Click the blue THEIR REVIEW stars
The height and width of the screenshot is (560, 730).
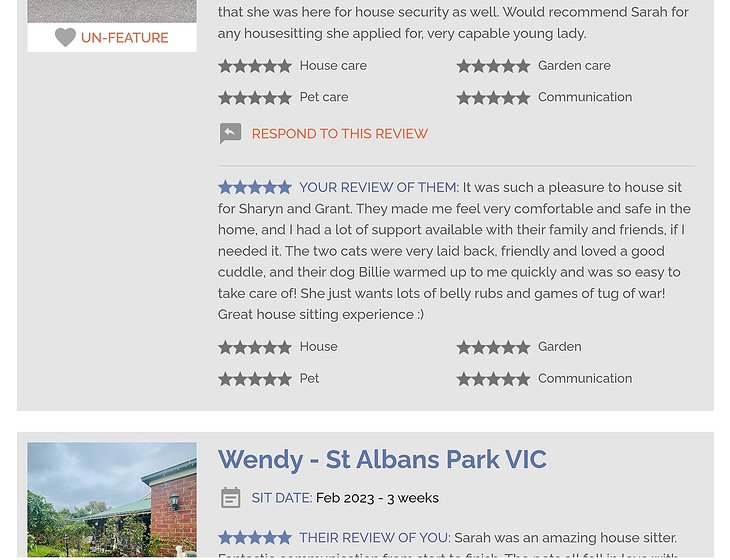[255, 538]
